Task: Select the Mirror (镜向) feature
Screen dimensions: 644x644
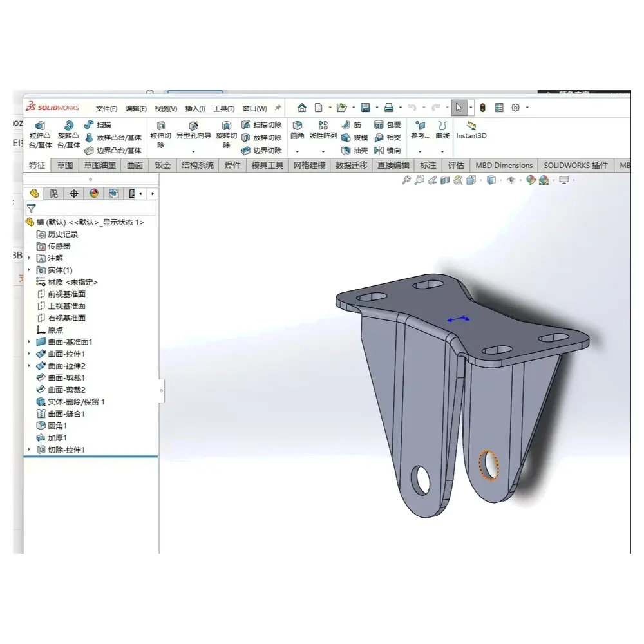Action: click(x=387, y=151)
